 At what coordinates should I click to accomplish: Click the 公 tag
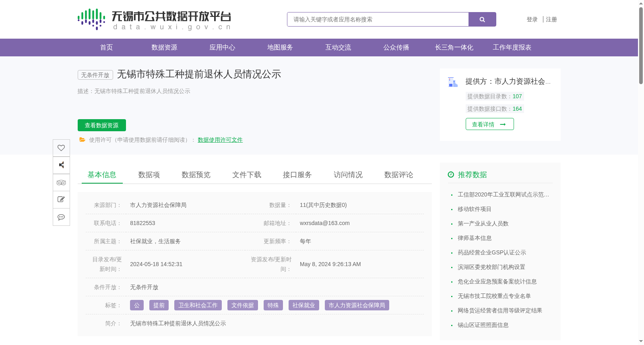137,305
